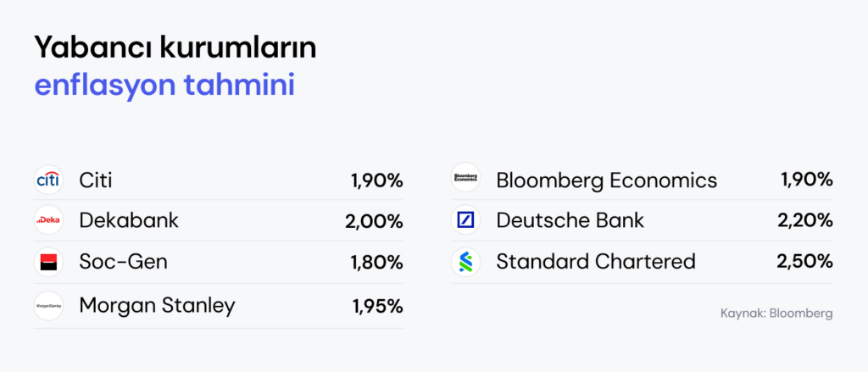Click the Citi logo icon
868x372 pixels.
pos(48,180)
